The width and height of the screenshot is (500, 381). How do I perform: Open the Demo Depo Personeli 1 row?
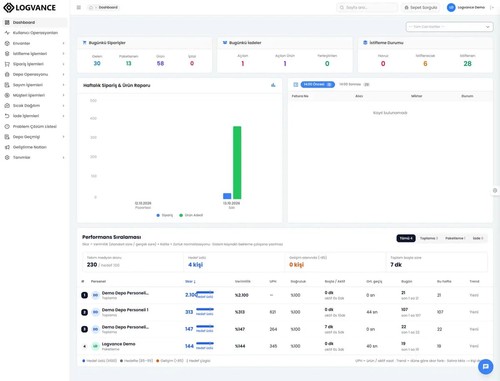coord(285,312)
